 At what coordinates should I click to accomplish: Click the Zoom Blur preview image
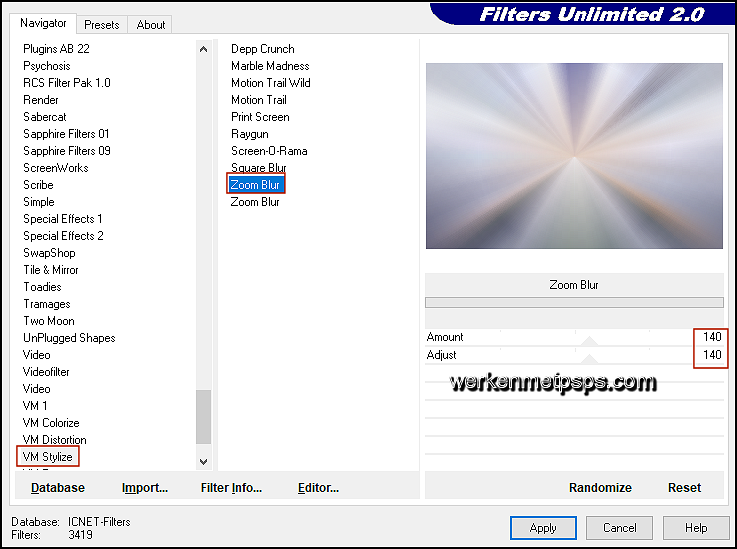(x=574, y=156)
